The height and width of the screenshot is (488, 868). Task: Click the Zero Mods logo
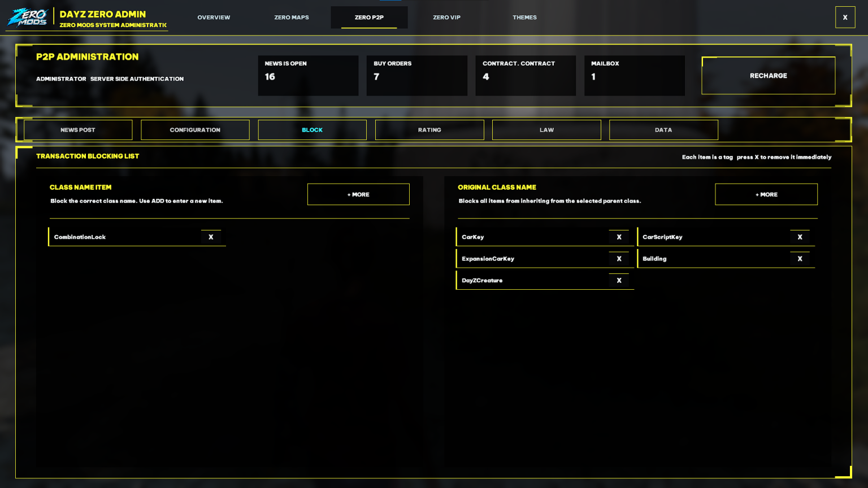point(27,18)
